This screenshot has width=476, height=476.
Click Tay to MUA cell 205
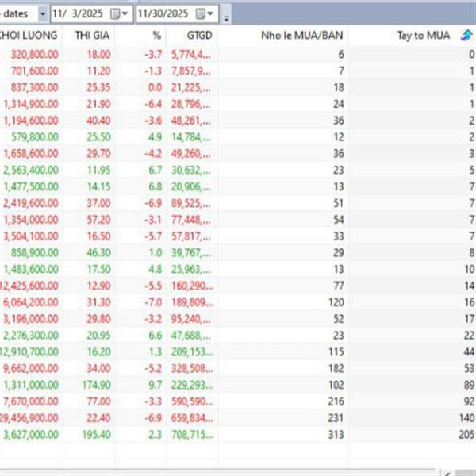click(466, 435)
